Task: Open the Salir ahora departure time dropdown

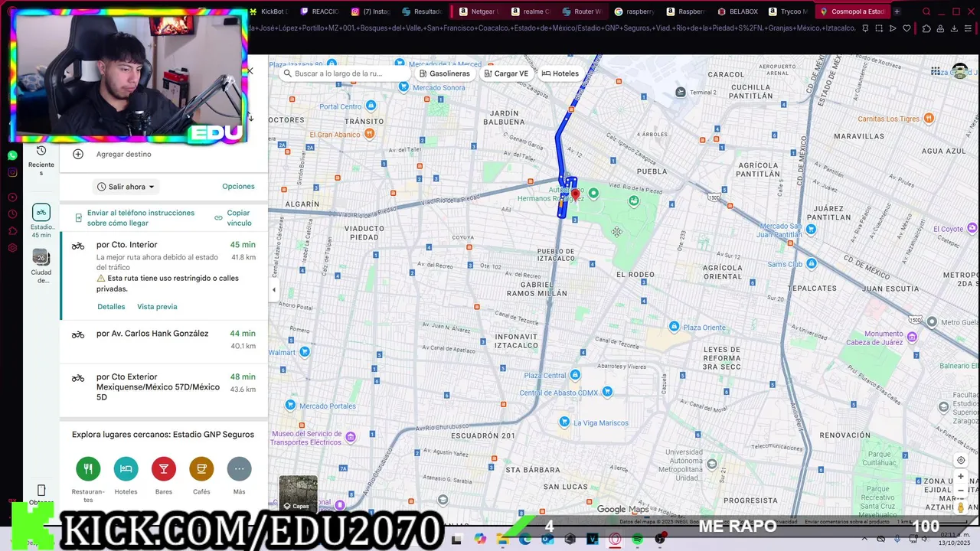Action: pyautogui.click(x=126, y=187)
